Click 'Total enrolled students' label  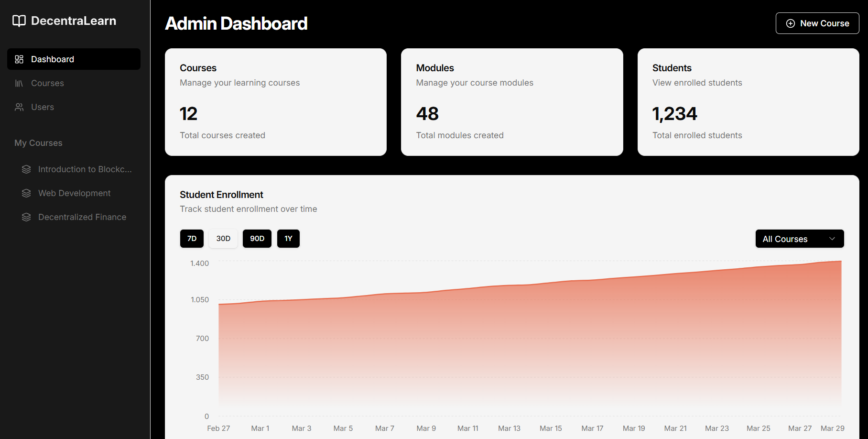tap(697, 135)
